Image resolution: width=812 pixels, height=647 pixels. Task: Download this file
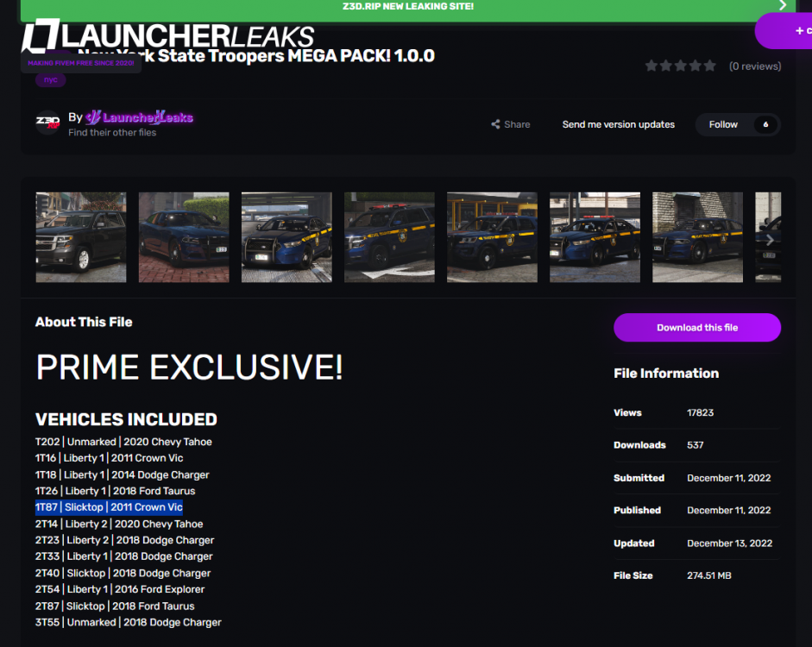point(696,328)
